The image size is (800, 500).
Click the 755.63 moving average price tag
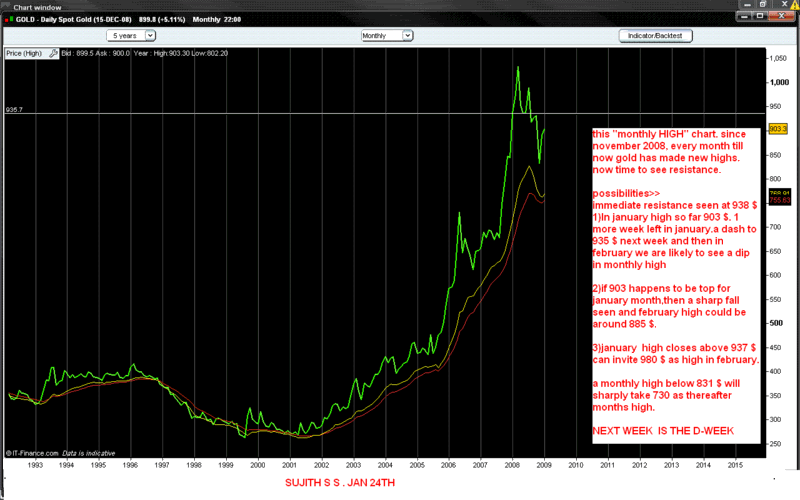pos(778,200)
